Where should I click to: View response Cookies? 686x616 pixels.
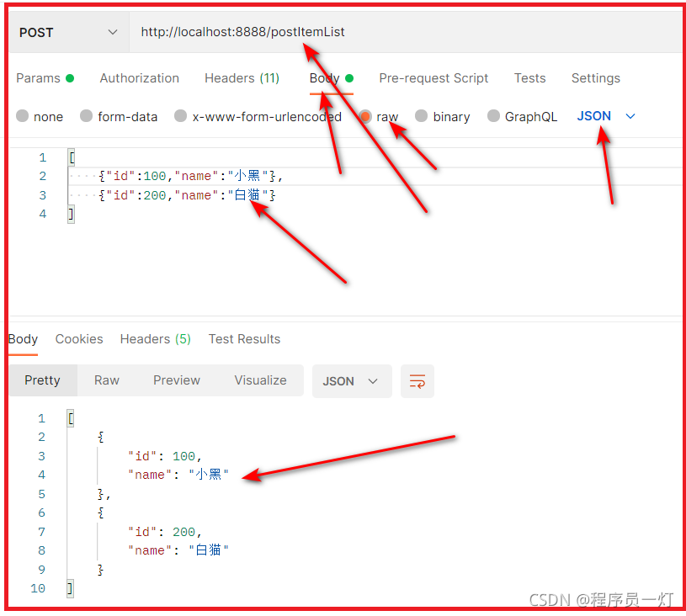click(x=78, y=339)
